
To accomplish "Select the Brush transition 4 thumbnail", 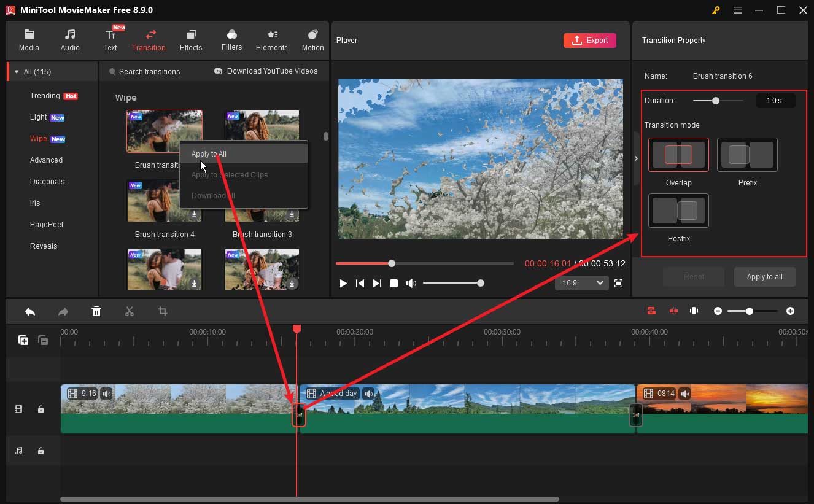I will coord(165,201).
